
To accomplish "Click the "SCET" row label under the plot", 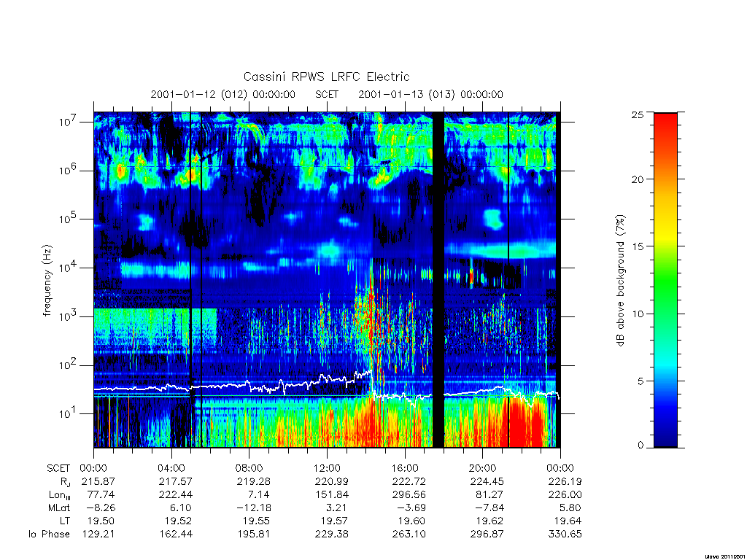I will [58, 468].
